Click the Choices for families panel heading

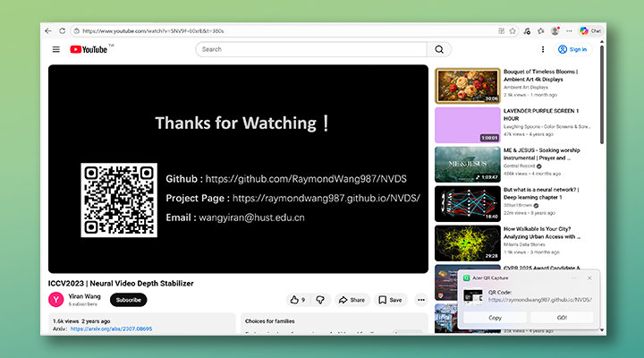click(x=270, y=321)
